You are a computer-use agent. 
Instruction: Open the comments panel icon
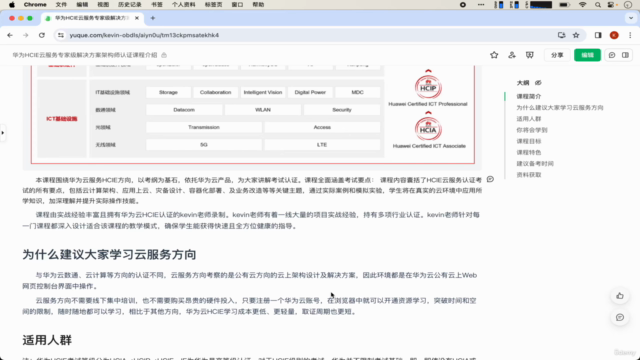(x=612, y=55)
